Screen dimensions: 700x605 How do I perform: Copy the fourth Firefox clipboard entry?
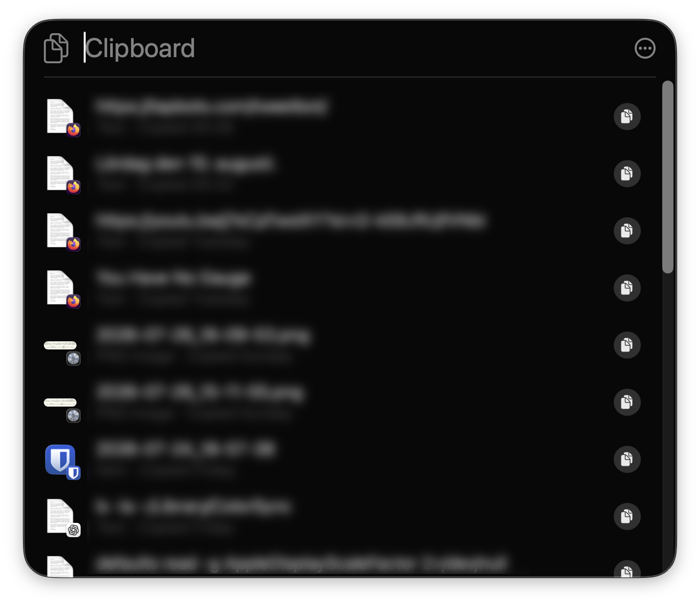pyautogui.click(x=627, y=288)
